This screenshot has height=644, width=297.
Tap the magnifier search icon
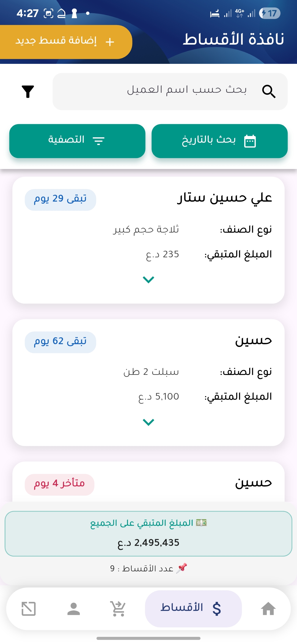tap(268, 91)
